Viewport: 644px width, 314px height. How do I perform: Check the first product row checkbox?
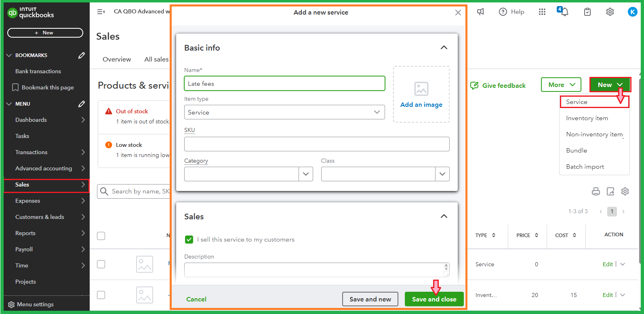click(101, 264)
